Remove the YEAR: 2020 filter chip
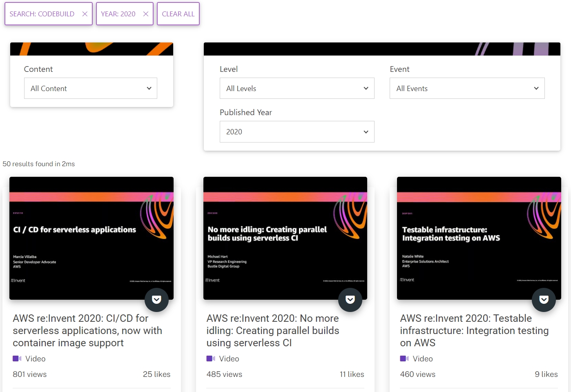 pyautogui.click(x=146, y=14)
